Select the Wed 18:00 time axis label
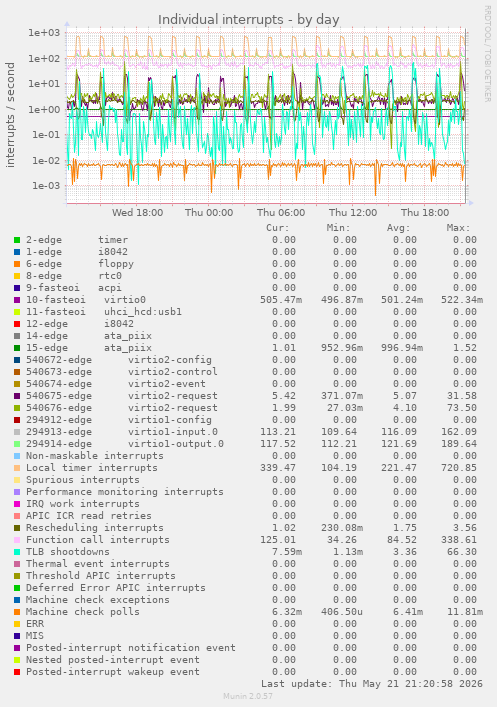The width and height of the screenshot is (497, 707). point(138,213)
